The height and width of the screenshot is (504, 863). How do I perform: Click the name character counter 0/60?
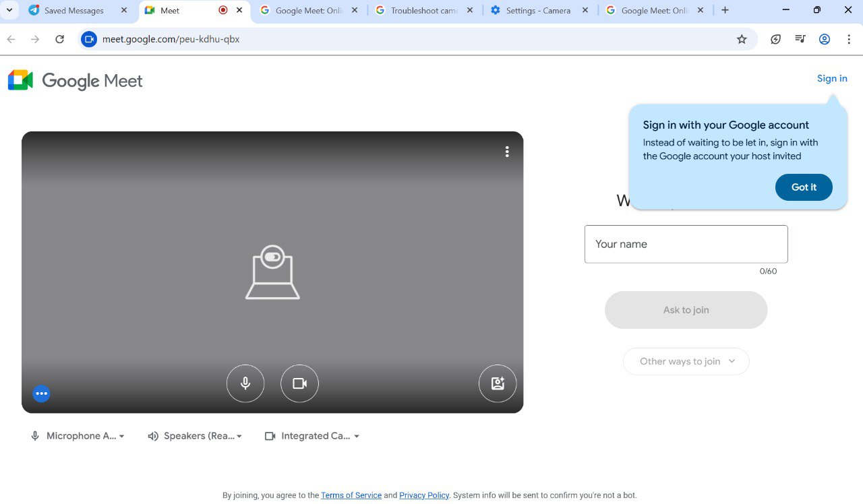pyautogui.click(x=768, y=272)
